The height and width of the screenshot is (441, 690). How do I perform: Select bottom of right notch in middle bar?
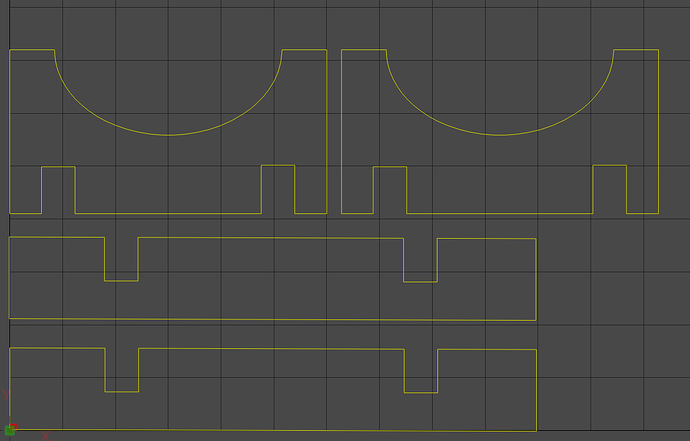[x=420, y=282]
